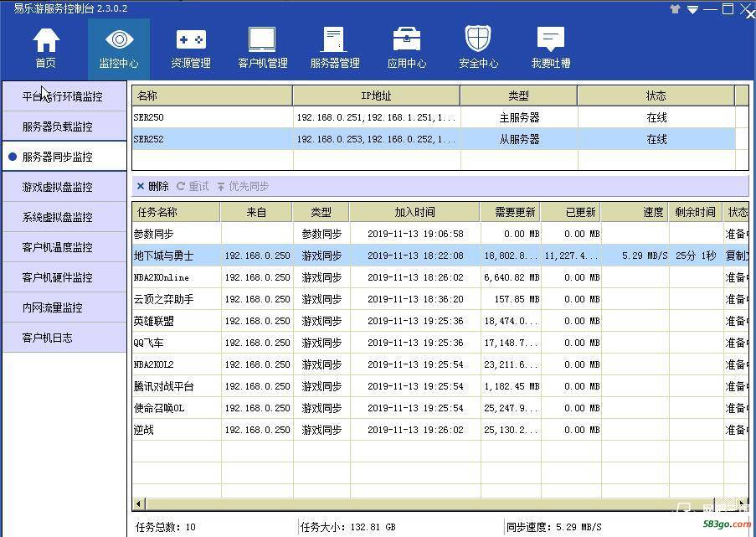
Task: Select 服务器同步监控 in sidebar
Action: 64,157
